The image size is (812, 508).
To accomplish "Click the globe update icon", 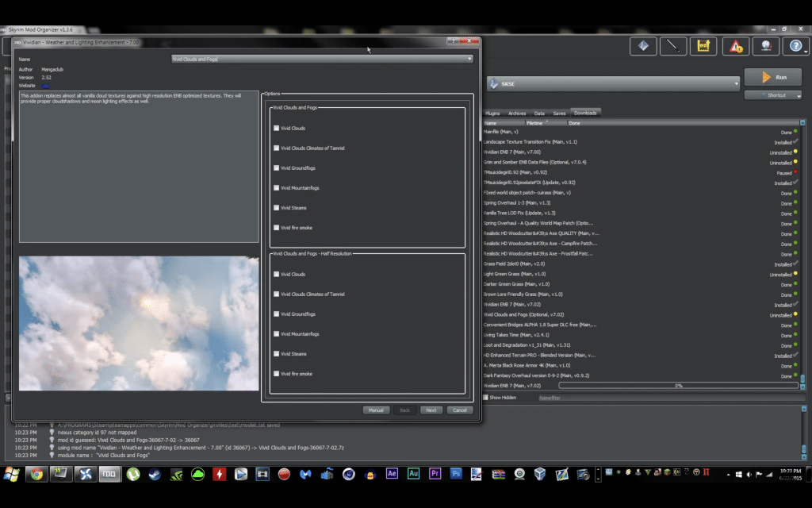I will click(766, 46).
